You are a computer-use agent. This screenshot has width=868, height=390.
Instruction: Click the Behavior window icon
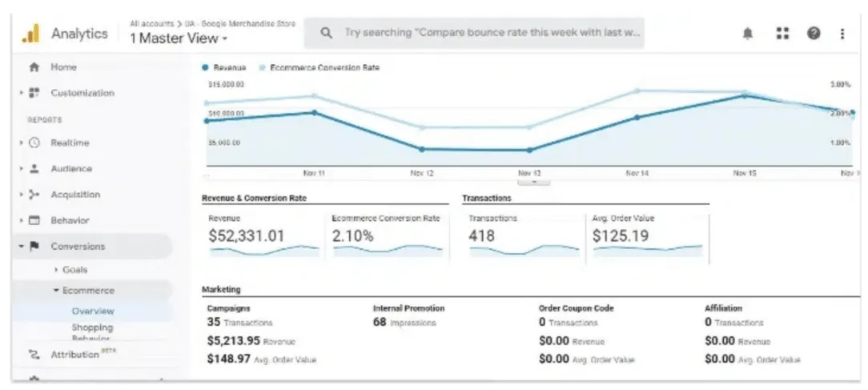pos(34,220)
